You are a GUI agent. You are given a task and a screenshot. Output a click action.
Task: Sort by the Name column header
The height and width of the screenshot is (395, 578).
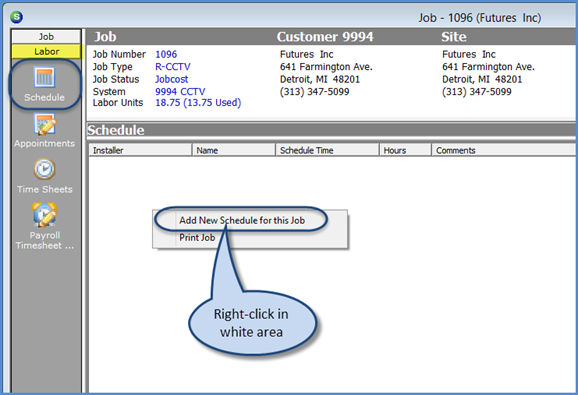pyautogui.click(x=234, y=150)
